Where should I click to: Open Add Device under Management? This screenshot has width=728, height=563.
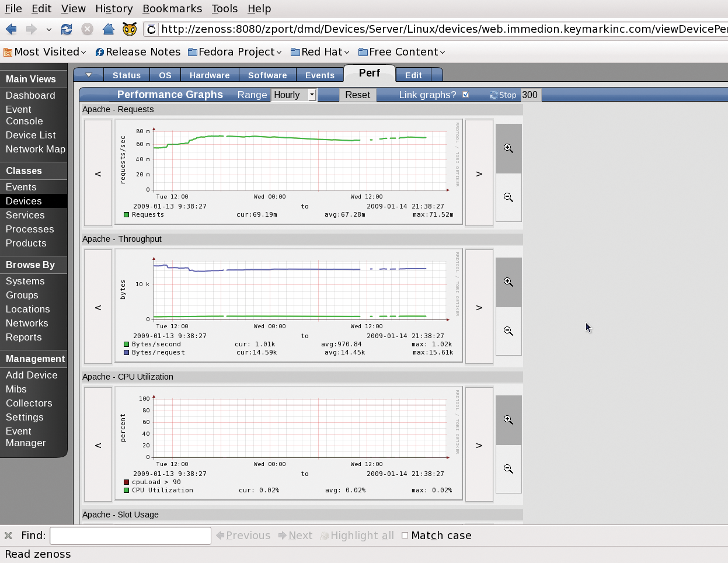click(x=32, y=375)
